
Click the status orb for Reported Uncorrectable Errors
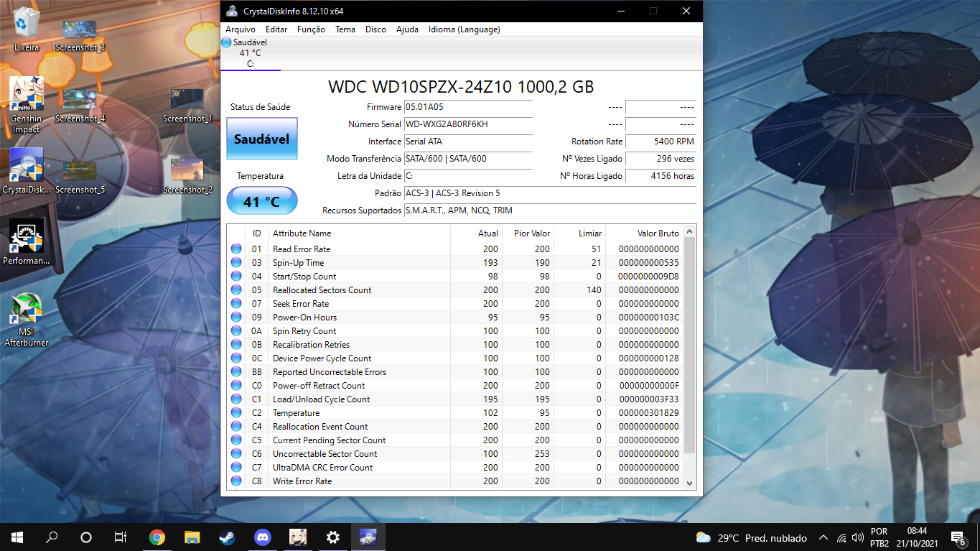(x=236, y=372)
